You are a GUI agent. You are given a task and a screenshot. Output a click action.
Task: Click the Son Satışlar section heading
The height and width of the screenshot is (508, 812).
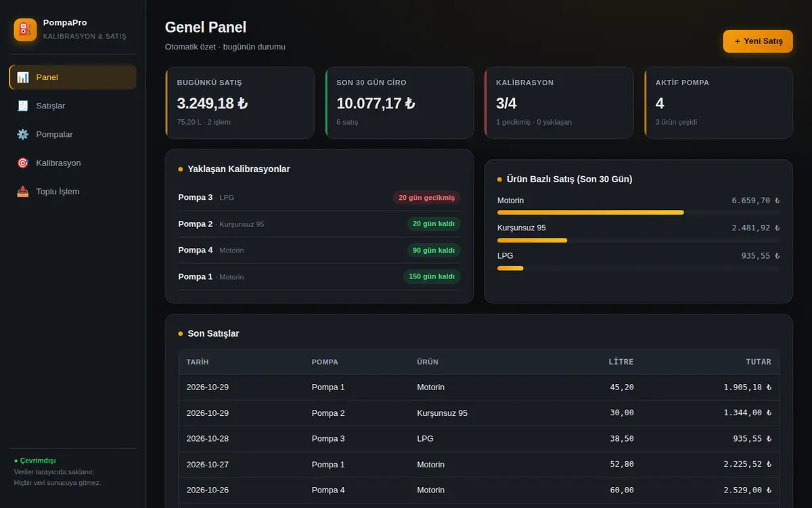coord(213,333)
